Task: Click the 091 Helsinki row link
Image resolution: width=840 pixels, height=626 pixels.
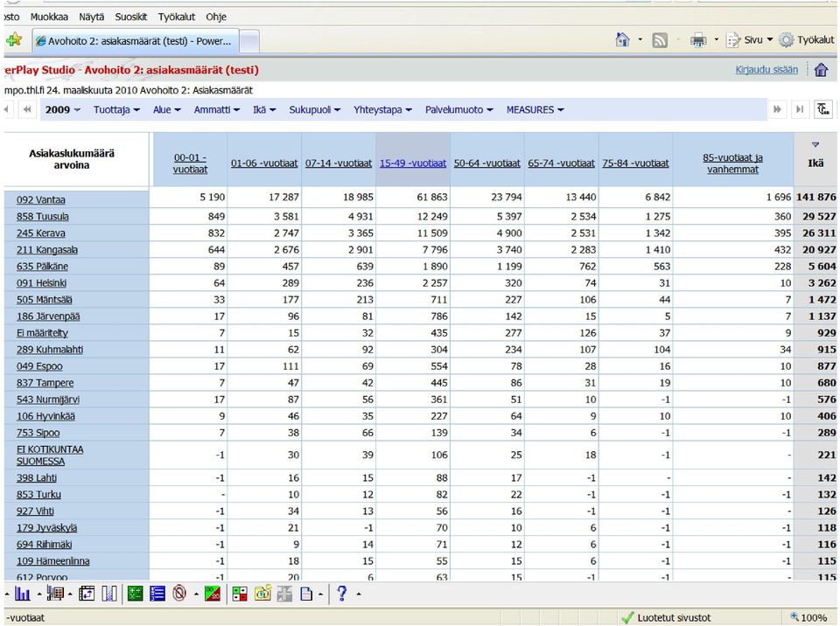Action: click(41, 282)
